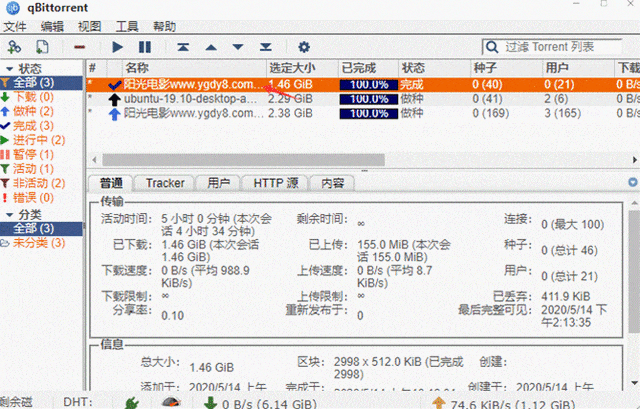
Task: Click the 过滤 Torrent 列表 search field
Action: [562, 47]
